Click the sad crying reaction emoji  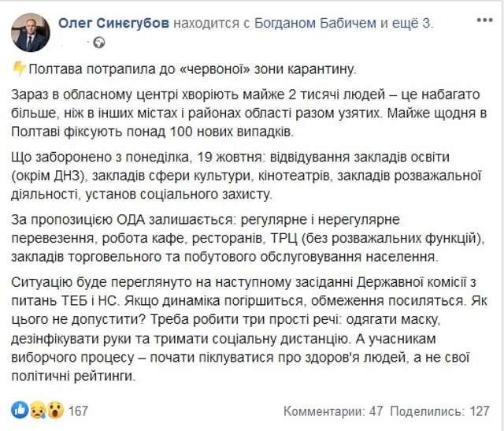[36, 411]
